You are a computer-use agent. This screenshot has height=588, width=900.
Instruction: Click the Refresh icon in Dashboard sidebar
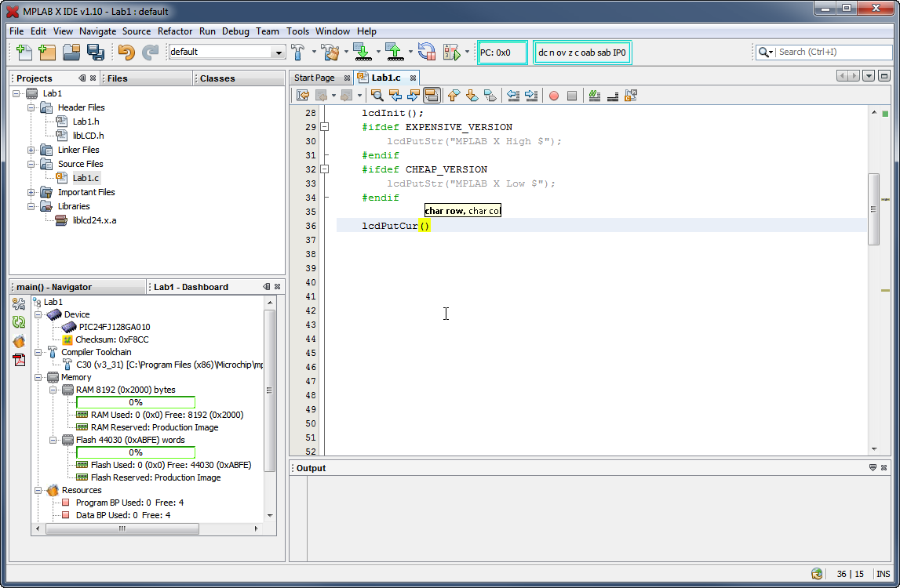tap(19, 322)
